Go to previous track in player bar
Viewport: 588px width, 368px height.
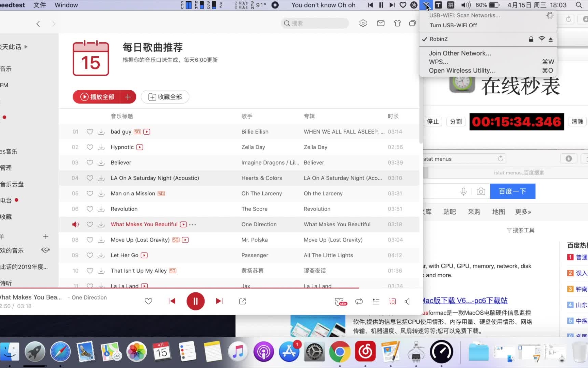[x=172, y=301]
